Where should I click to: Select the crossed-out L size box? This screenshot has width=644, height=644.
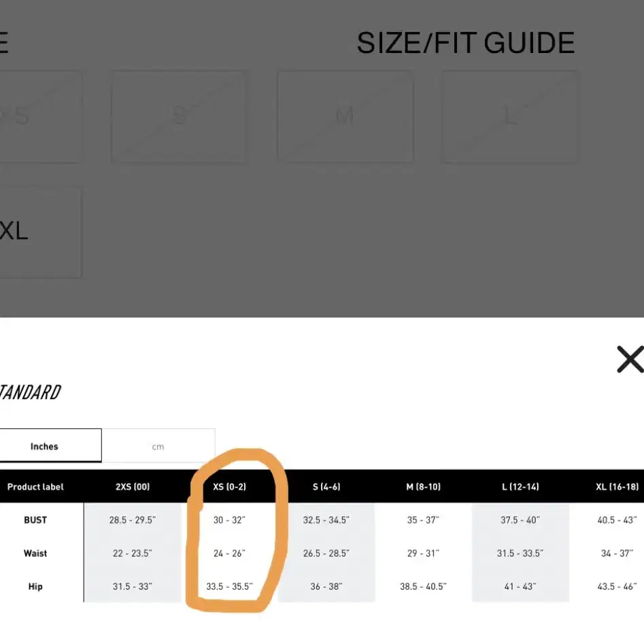(x=510, y=117)
